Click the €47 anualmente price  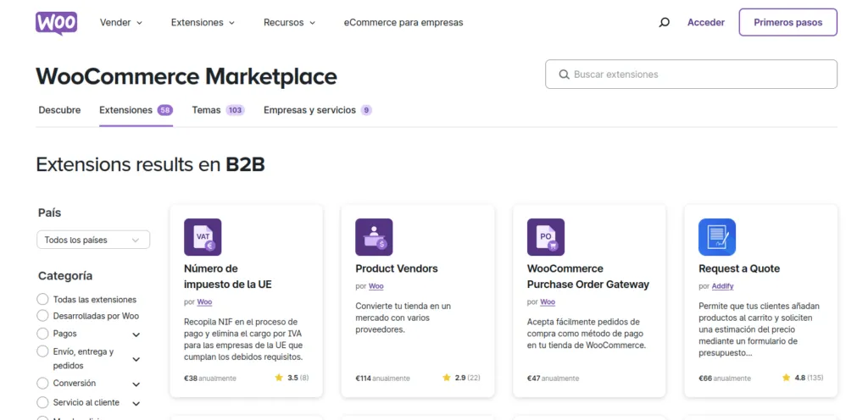pyautogui.click(x=553, y=379)
